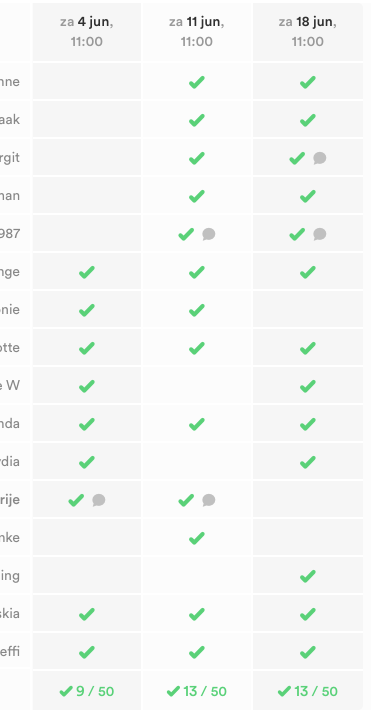Select the za 11 jun 11:00 column header
Image resolution: width=371 pixels, height=719 pixels.
pyautogui.click(x=197, y=32)
